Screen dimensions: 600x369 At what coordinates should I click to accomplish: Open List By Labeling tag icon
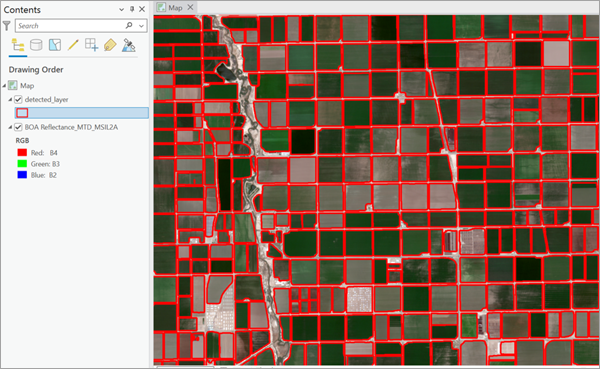pos(110,45)
